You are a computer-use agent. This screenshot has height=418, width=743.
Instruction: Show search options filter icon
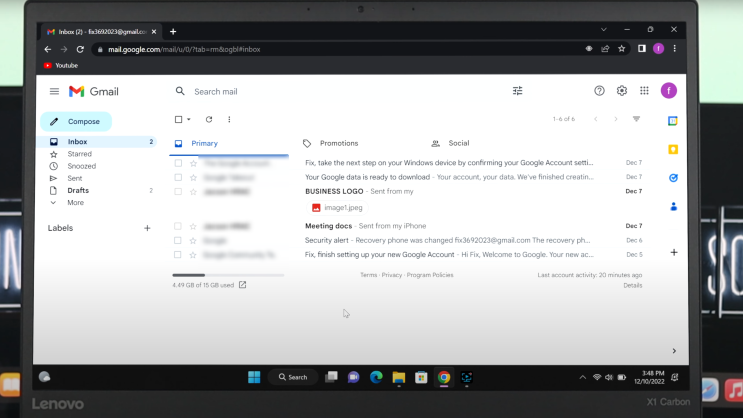pyautogui.click(x=517, y=91)
